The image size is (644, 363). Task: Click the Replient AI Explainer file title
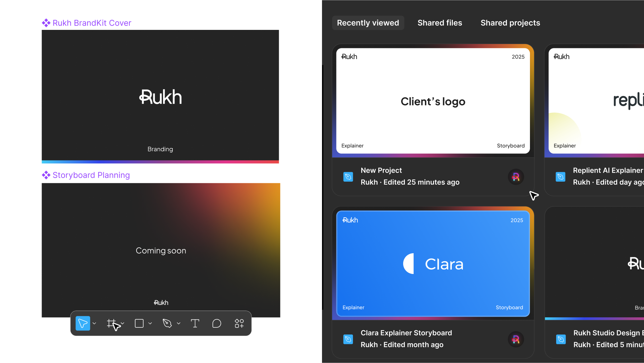607,170
